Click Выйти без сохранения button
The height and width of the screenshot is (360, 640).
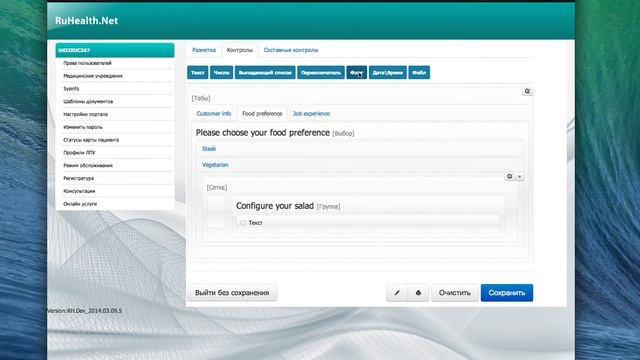[232, 293]
